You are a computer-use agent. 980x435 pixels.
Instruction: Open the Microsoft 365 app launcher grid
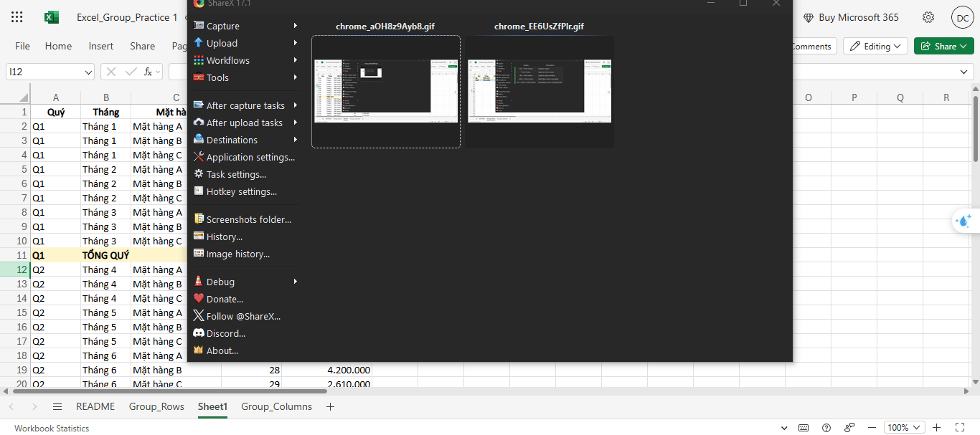point(17,17)
